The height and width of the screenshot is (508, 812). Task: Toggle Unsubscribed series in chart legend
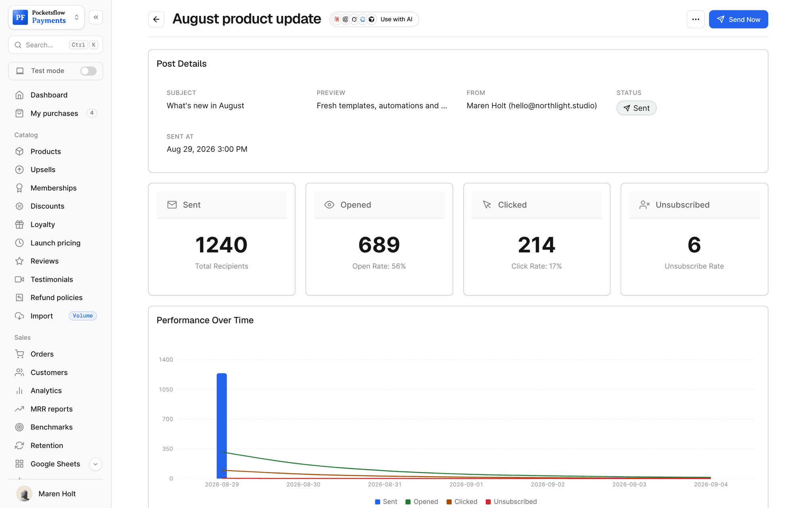coord(511,502)
